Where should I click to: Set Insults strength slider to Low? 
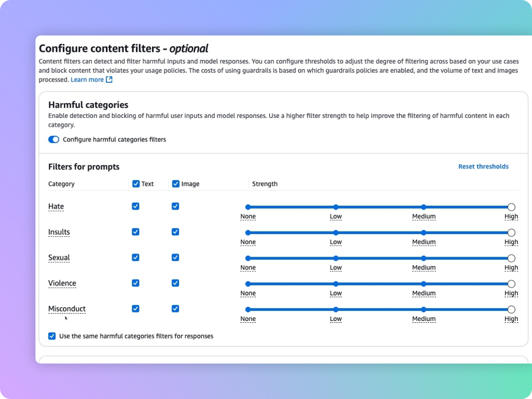pos(336,233)
